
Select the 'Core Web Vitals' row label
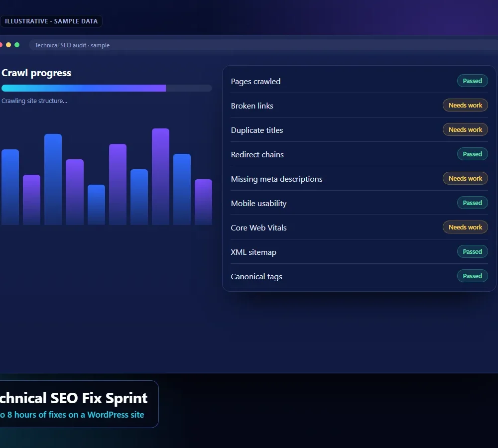[258, 228]
